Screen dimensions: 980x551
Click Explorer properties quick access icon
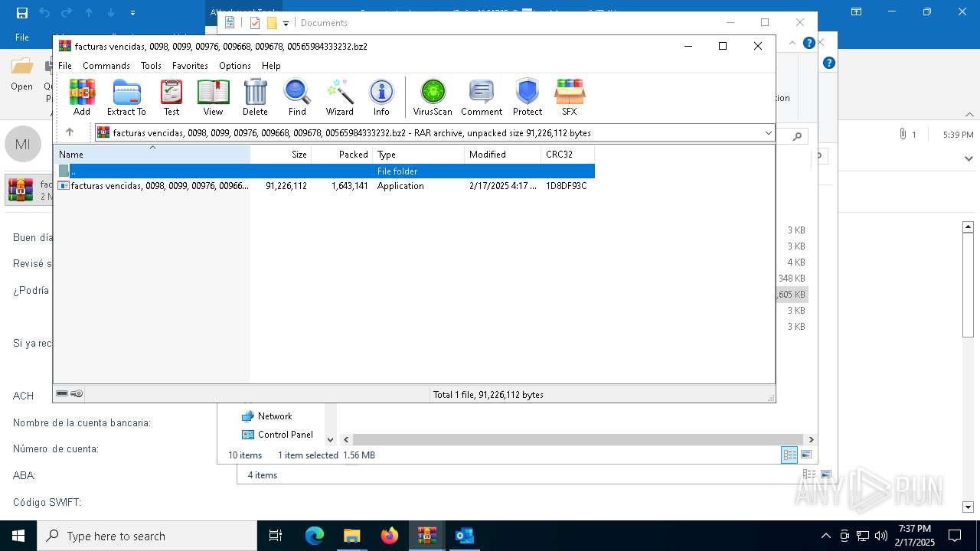click(x=255, y=23)
